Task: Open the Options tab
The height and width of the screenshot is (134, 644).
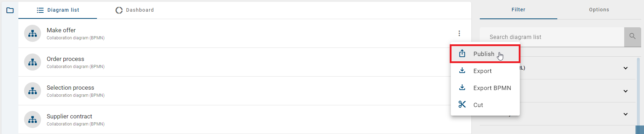Action: 599,10
